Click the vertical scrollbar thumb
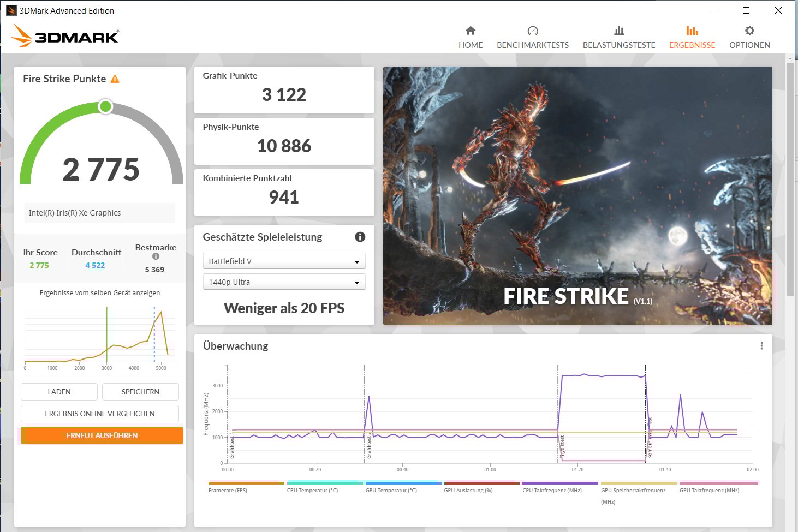Screen dimensions: 798x532 click(790, 180)
